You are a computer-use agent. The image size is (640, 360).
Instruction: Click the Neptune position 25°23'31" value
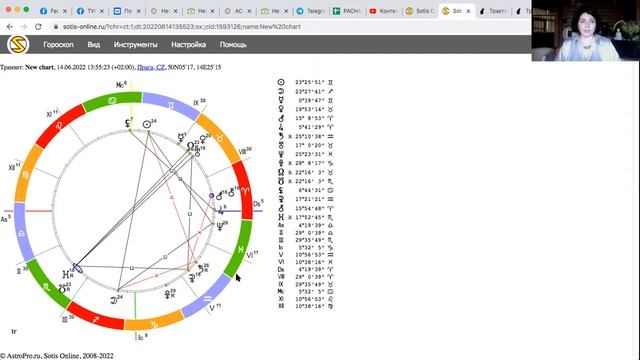310,154
